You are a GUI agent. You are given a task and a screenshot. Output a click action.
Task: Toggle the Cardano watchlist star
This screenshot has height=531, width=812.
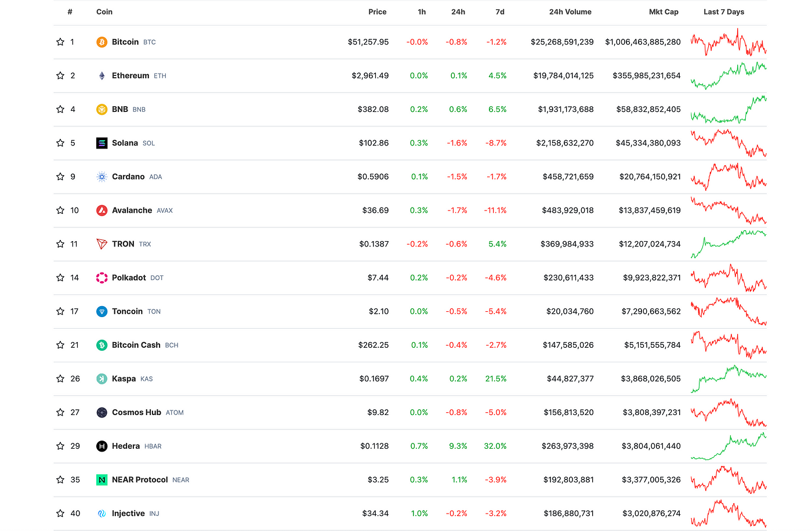click(60, 176)
